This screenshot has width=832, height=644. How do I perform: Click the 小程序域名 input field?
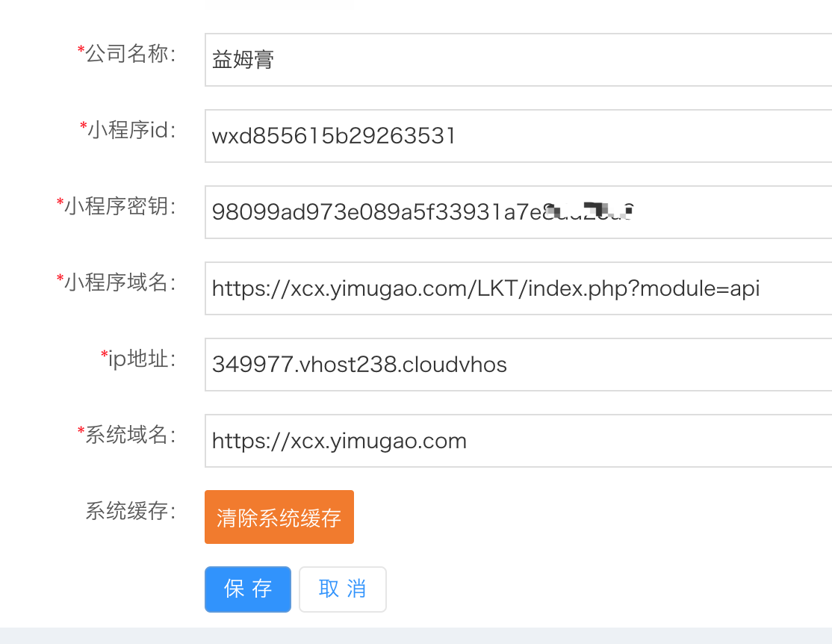[x=518, y=288]
